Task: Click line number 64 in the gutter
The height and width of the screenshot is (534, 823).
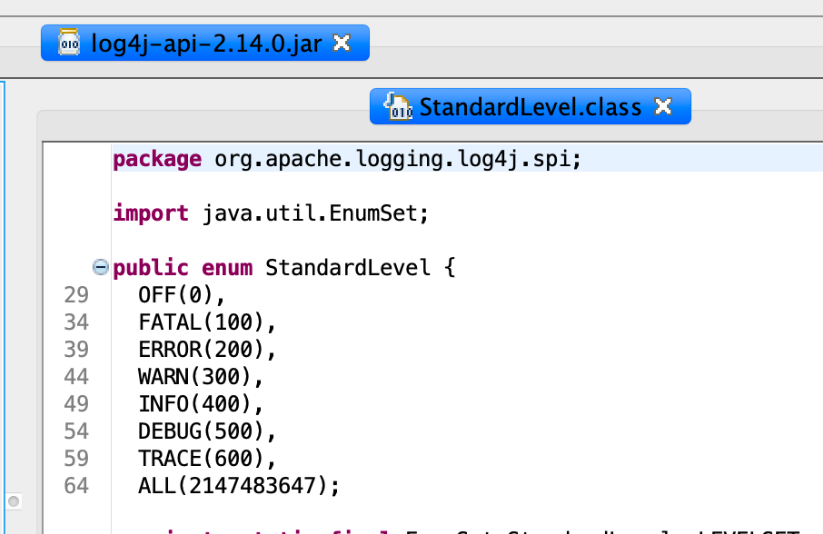Action: tap(76, 486)
